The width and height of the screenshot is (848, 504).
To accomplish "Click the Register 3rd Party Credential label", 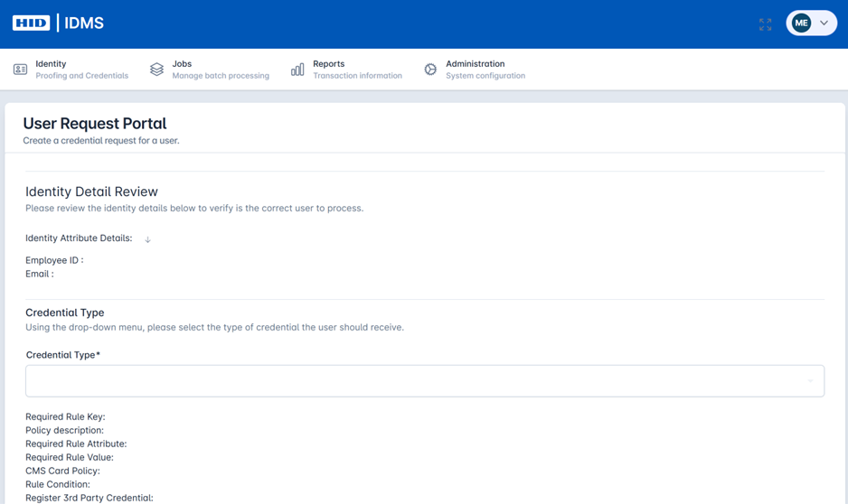I will 90,498.
